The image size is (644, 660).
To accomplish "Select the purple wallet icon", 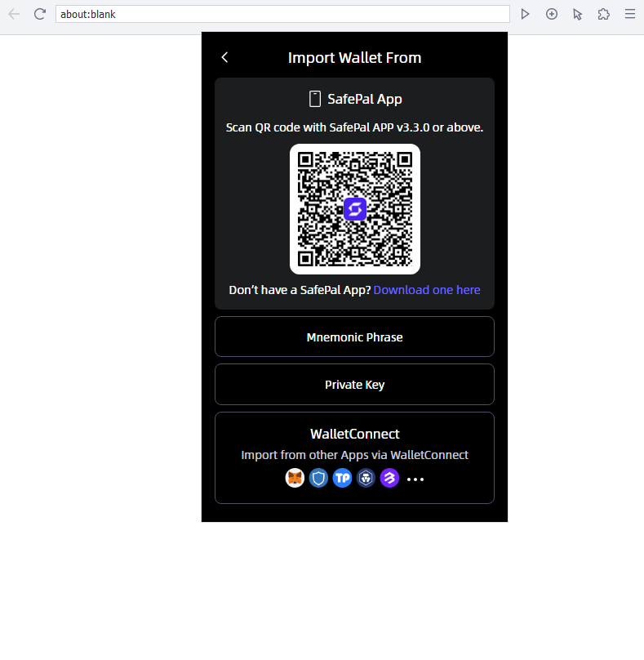I will click(x=389, y=479).
